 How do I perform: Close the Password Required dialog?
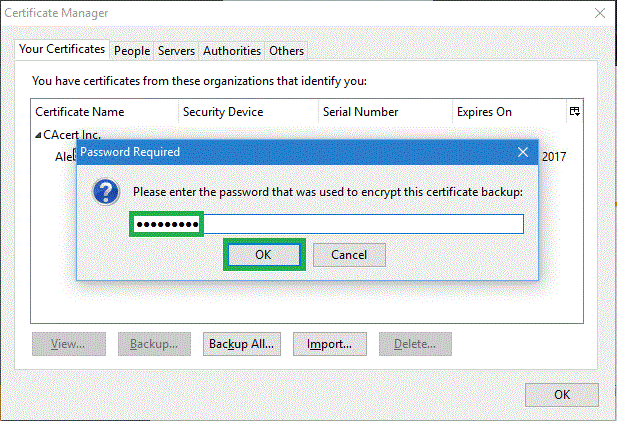pyautogui.click(x=522, y=152)
